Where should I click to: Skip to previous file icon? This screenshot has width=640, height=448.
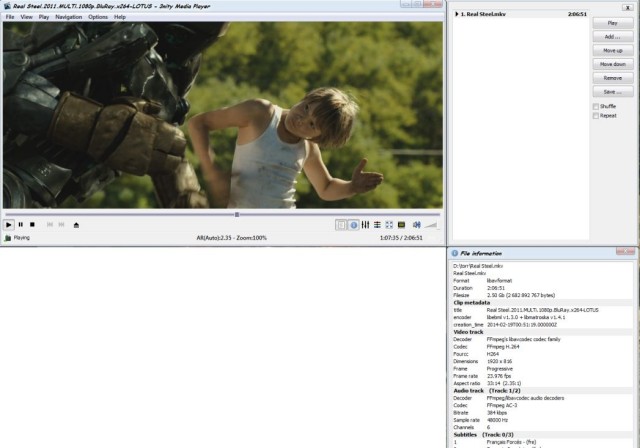point(50,225)
